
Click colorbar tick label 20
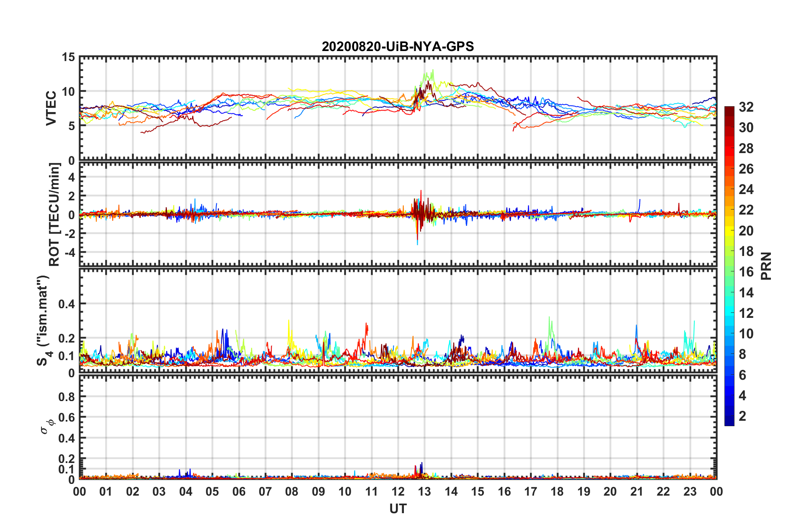point(746,231)
